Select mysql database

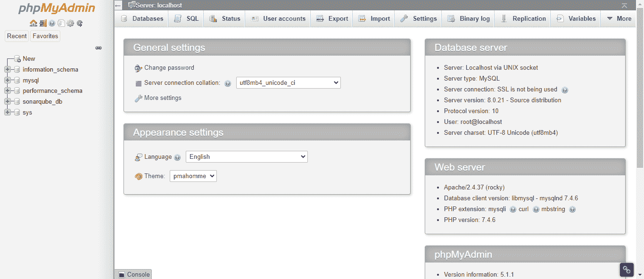[x=31, y=80]
